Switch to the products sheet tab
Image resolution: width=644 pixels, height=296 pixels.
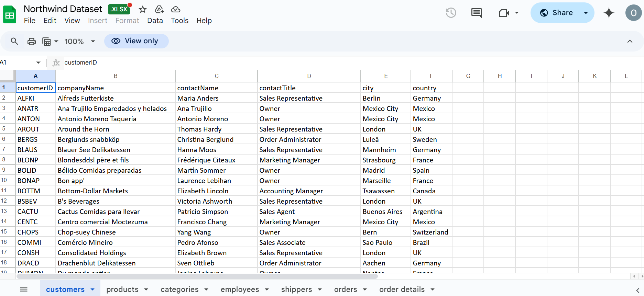(122, 289)
